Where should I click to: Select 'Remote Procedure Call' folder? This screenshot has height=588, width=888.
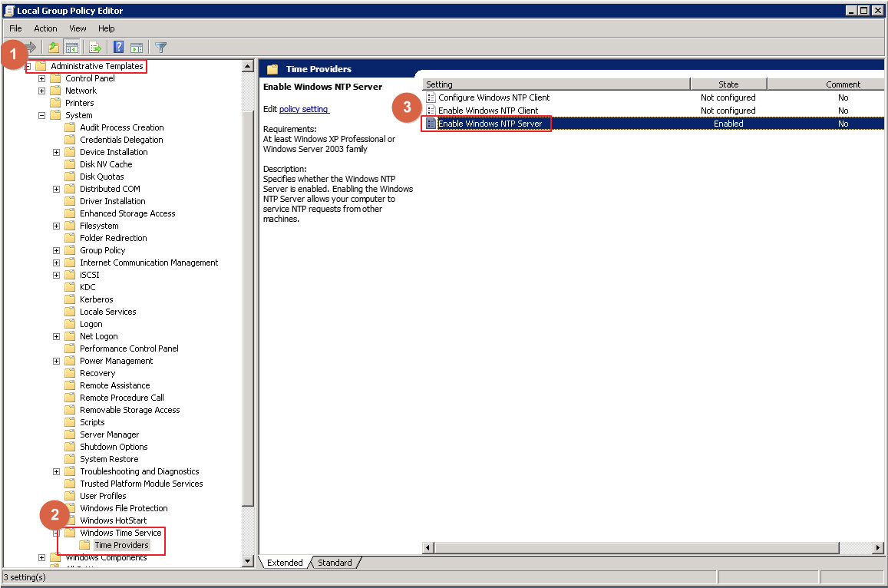click(x=122, y=398)
